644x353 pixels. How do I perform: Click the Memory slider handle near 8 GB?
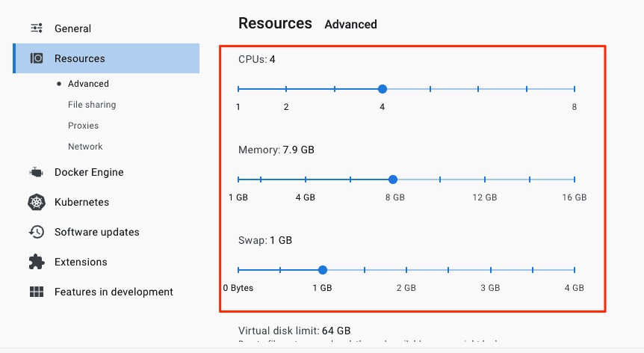coord(393,179)
